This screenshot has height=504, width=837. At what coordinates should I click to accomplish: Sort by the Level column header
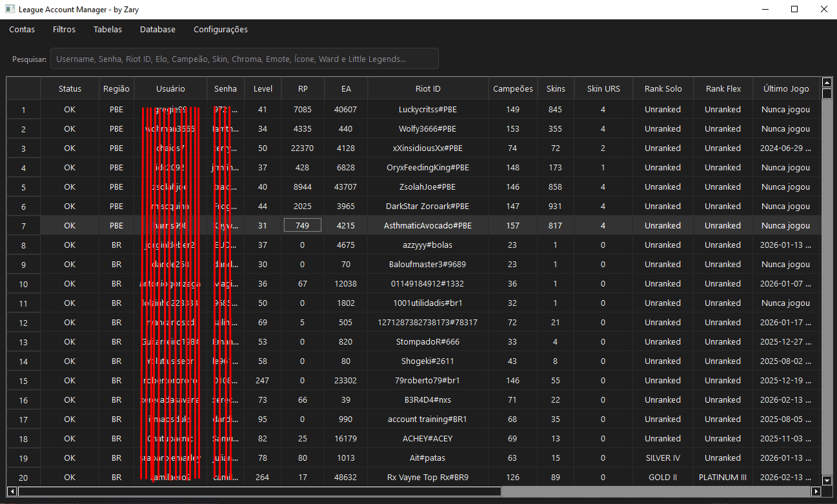click(x=263, y=89)
